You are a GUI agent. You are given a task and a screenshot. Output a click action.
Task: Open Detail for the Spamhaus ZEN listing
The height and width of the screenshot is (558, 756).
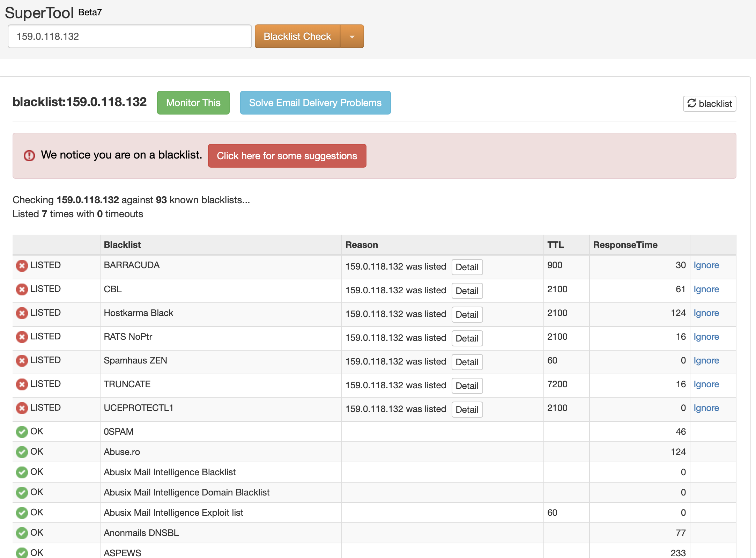[x=467, y=362]
